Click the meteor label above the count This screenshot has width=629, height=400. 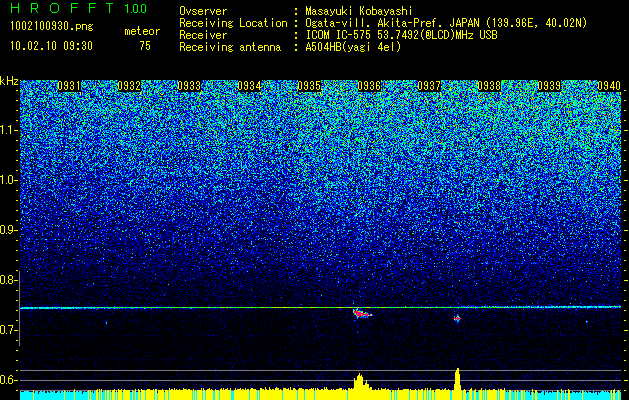142,31
